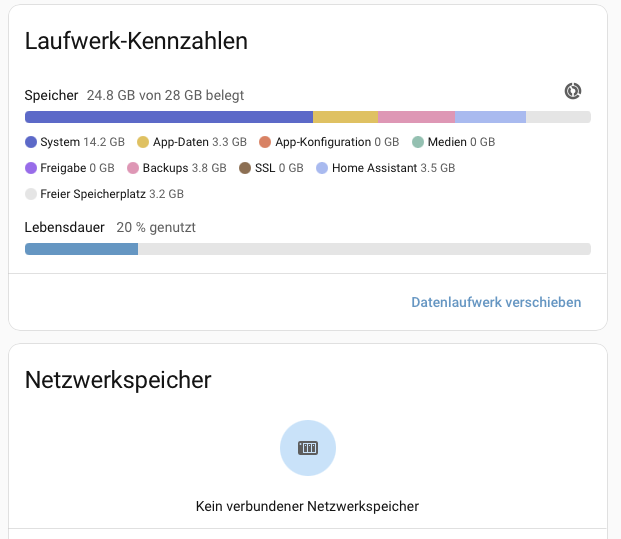Click Kein verbundener Netzwerkspeicher text
Viewport: 621px width, 539px height.
click(x=307, y=506)
